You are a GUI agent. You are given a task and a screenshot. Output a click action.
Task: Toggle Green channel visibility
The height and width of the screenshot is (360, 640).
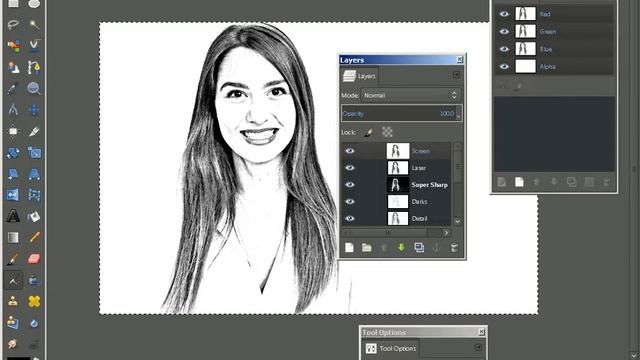504,31
